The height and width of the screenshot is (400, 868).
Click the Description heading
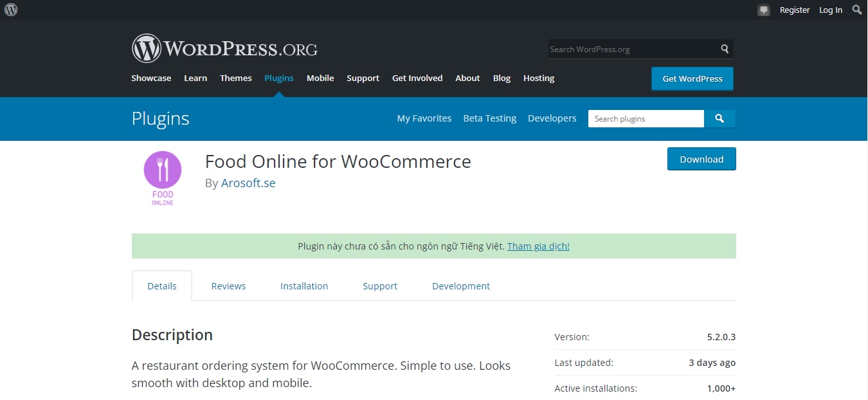[172, 335]
